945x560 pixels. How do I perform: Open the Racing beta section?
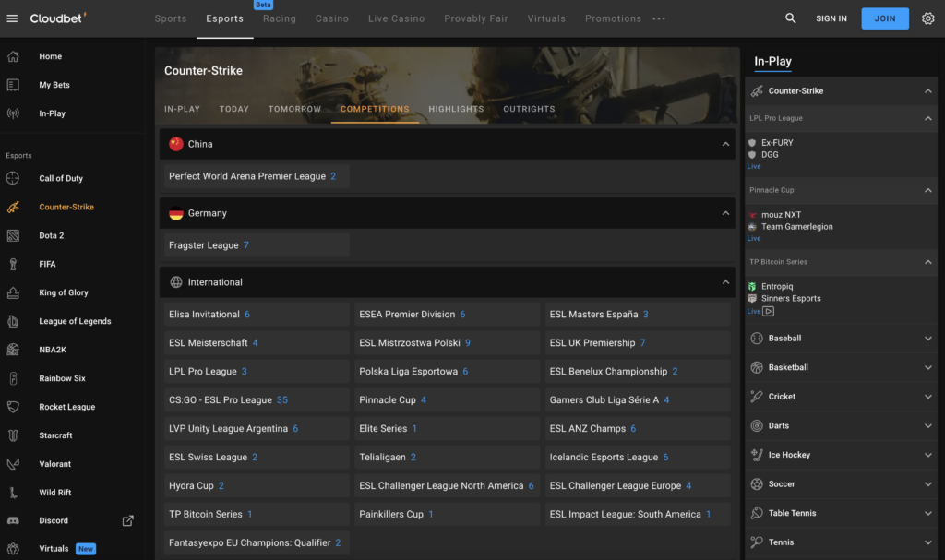click(280, 18)
